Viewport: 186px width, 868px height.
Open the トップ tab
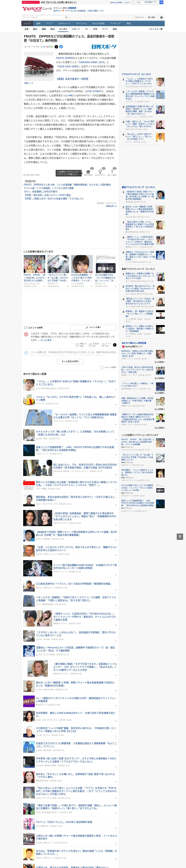(27, 24)
